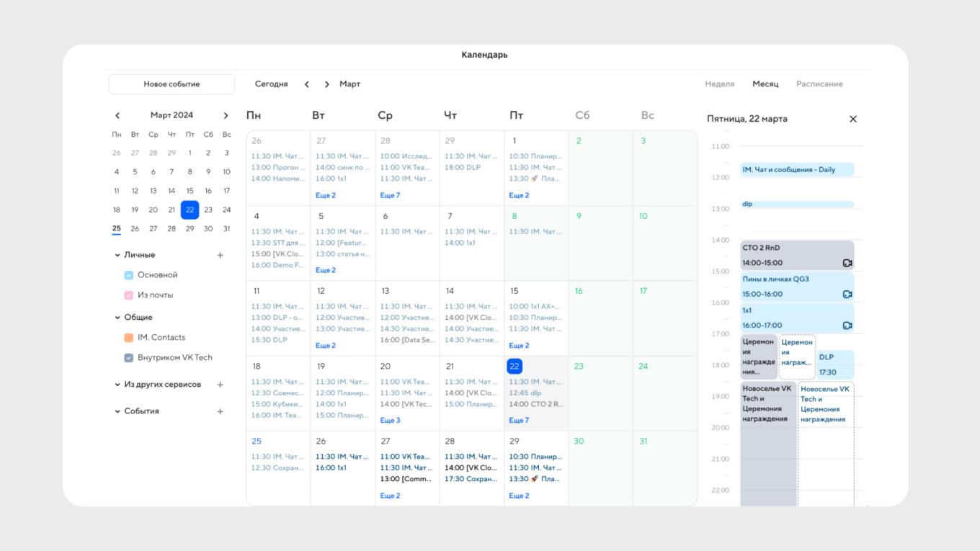
Task: Toggle the Основной calendar checkbox
Action: pyautogui.click(x=128, y=275)
